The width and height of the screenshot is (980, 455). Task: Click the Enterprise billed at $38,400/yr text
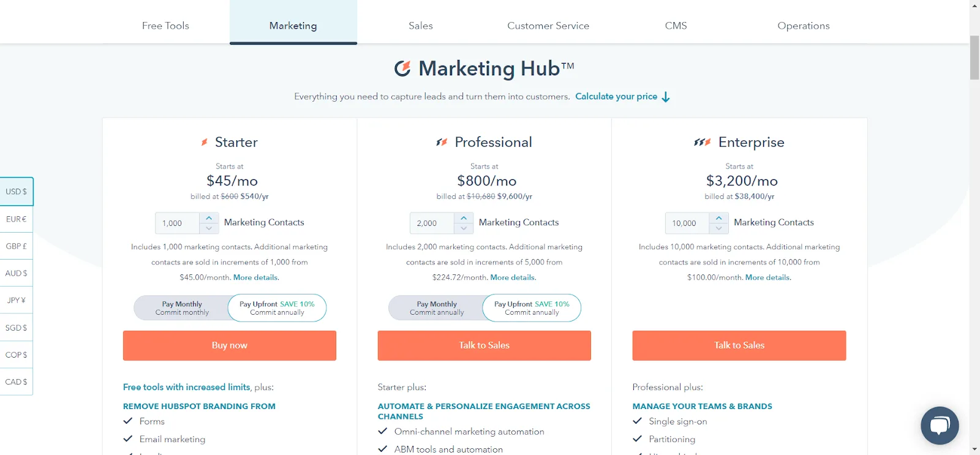(739, 197)
